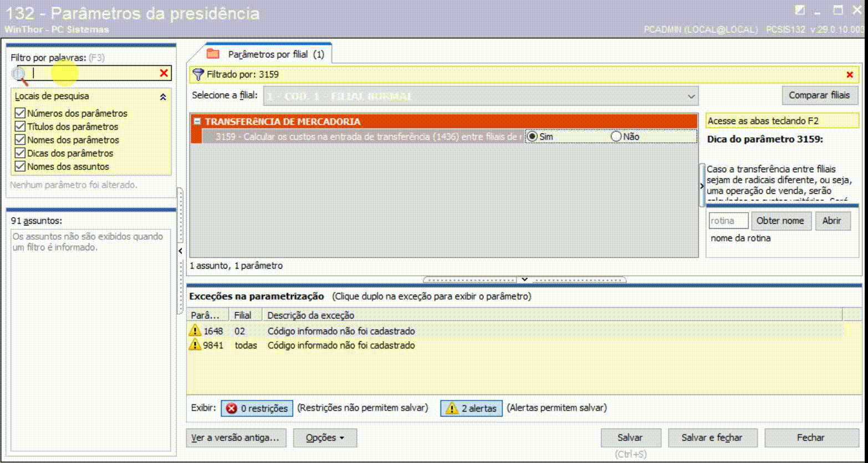
Task: Click the red error icon on 0 restrições
Action: point(232,408)
